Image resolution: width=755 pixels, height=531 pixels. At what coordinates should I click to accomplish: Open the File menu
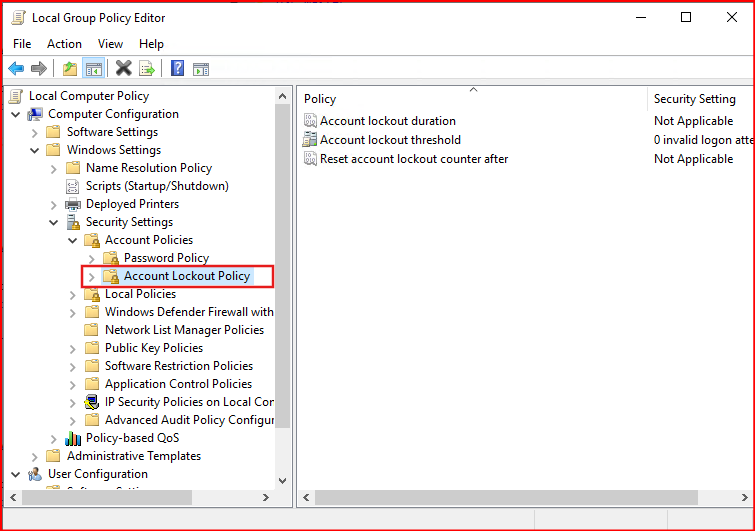[x=22, y=44]
